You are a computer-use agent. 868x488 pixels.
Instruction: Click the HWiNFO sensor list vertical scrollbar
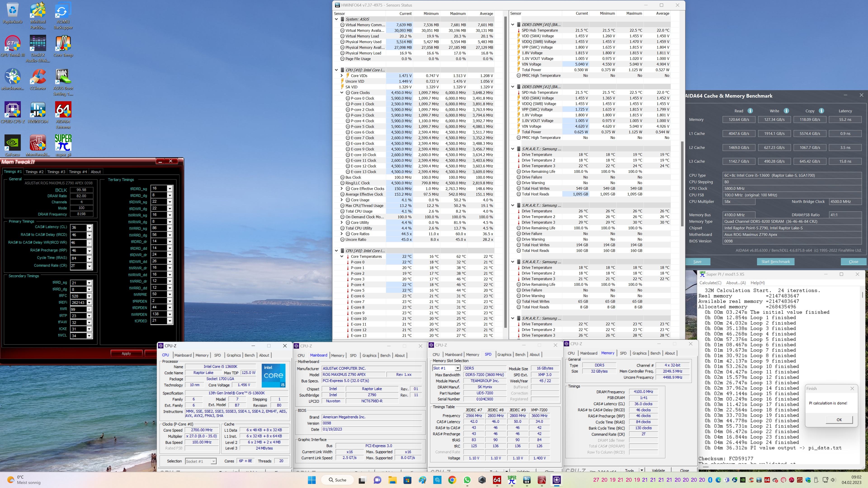click(505, 168)
